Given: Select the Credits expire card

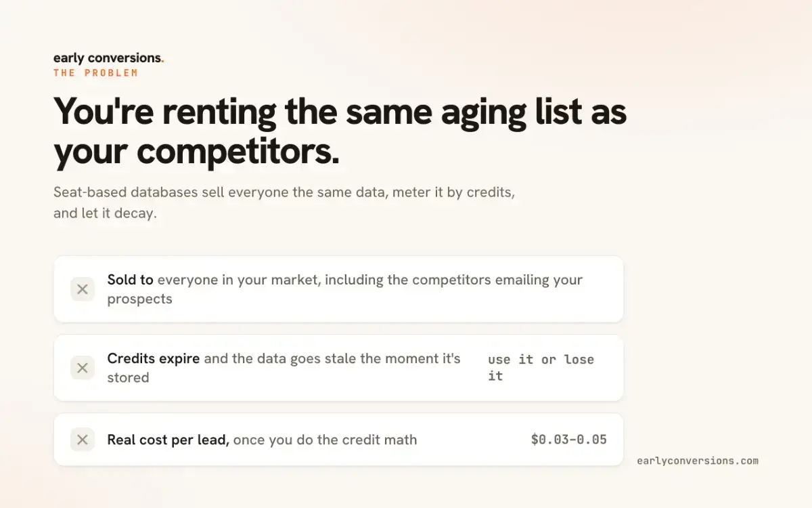Looking at the screenshot, I should click(x=338, y=368).
